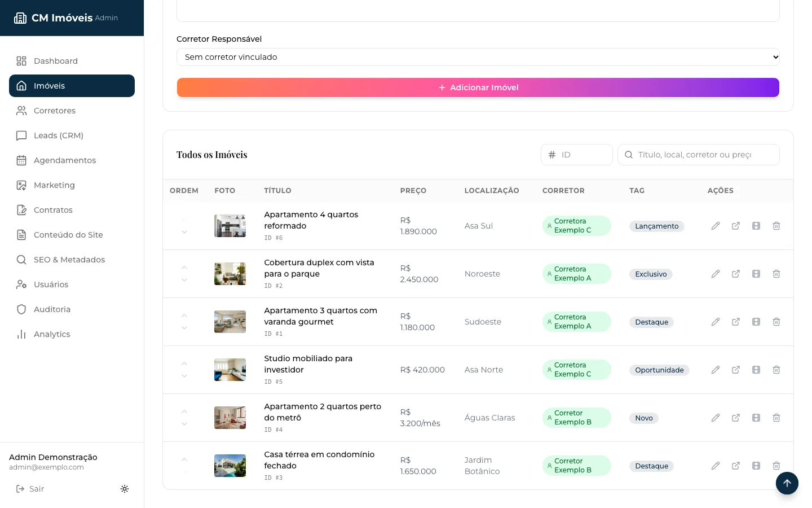Click the Lançamento tag
812x508 pixels.
click(x=657, y=226)
